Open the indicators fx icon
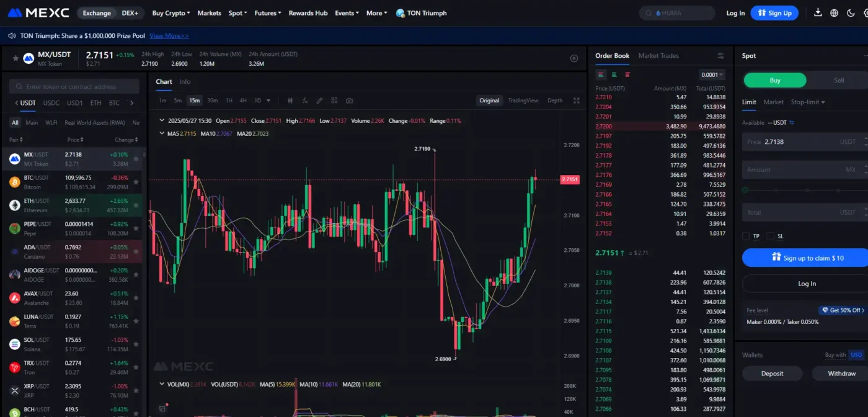This screenshot has height=417, width=868. 304,101
